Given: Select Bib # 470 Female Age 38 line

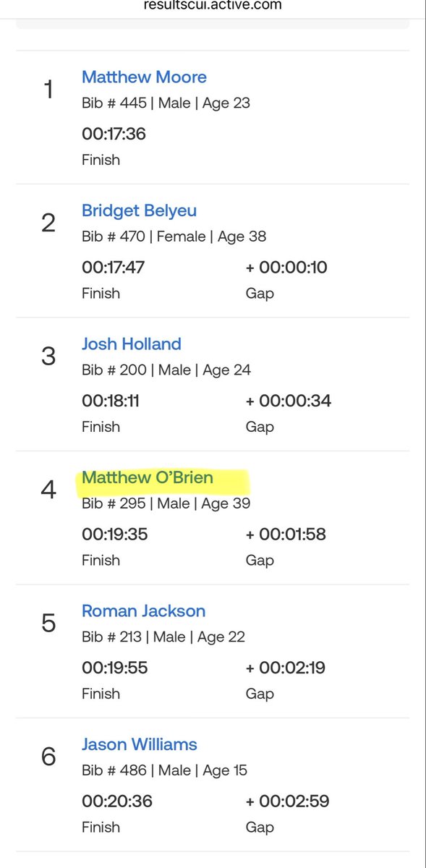Looking at the screenshot, I should pyautogui.click(x=174, y=236).
